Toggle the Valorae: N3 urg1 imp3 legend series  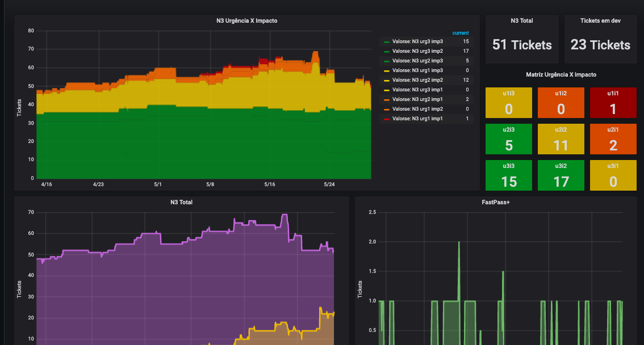click(417, 70)
